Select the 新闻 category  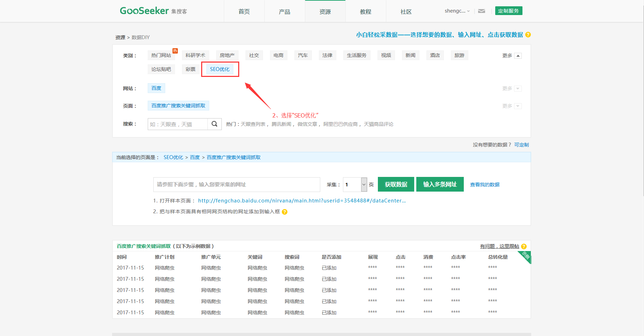411,55
